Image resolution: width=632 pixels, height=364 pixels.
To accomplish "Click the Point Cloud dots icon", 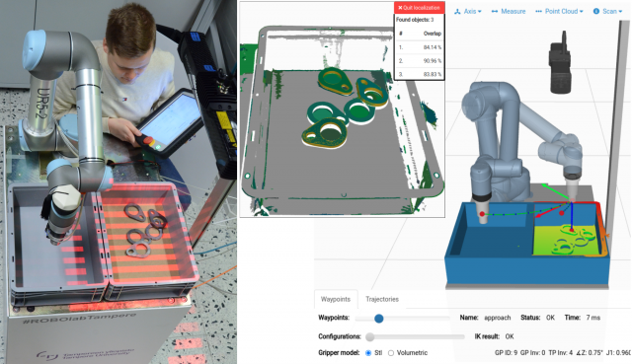I will click(538, 12).
